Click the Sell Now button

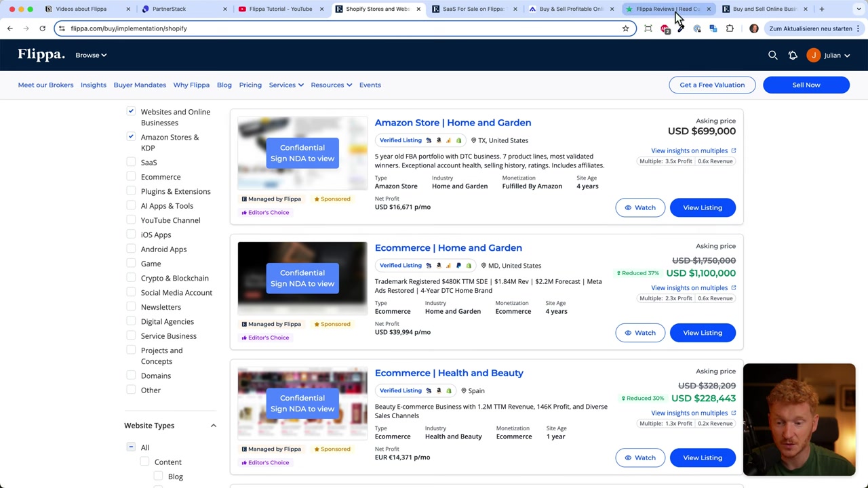click(806, 85)
